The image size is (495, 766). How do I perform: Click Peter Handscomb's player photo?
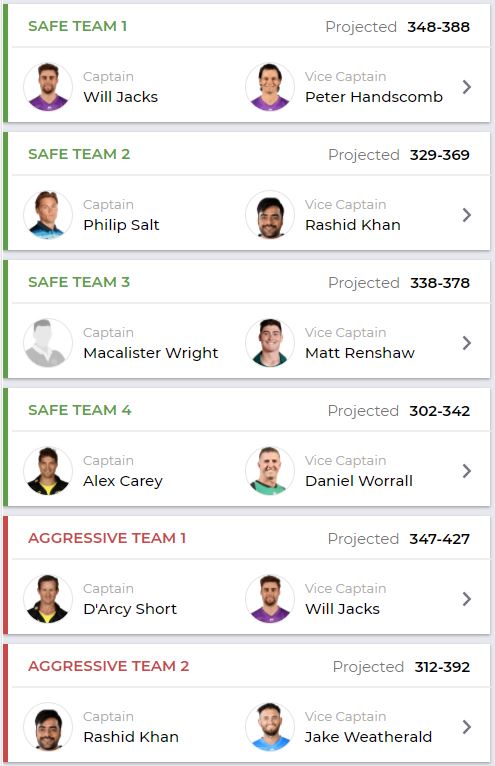point(270,87)
